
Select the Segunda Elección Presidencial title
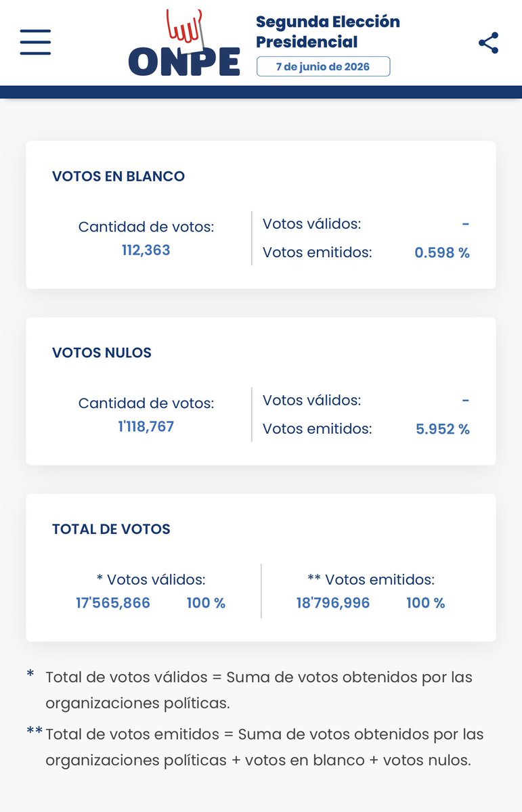[328, 32]
